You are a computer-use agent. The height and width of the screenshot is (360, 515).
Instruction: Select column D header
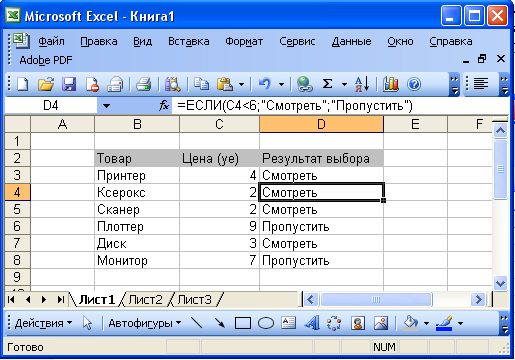click(321, 124)
